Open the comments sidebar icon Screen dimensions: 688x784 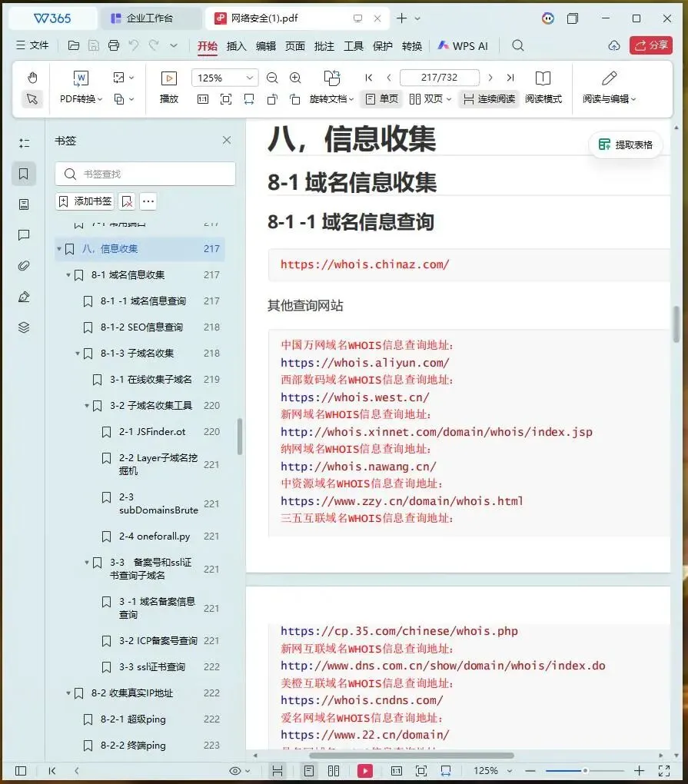pyautogui.click(x=24, y=235)
